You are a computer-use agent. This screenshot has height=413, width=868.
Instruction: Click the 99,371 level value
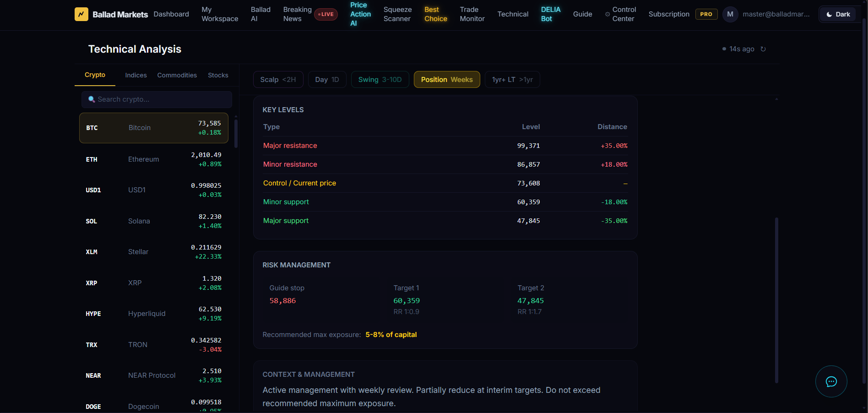(528, 146)
